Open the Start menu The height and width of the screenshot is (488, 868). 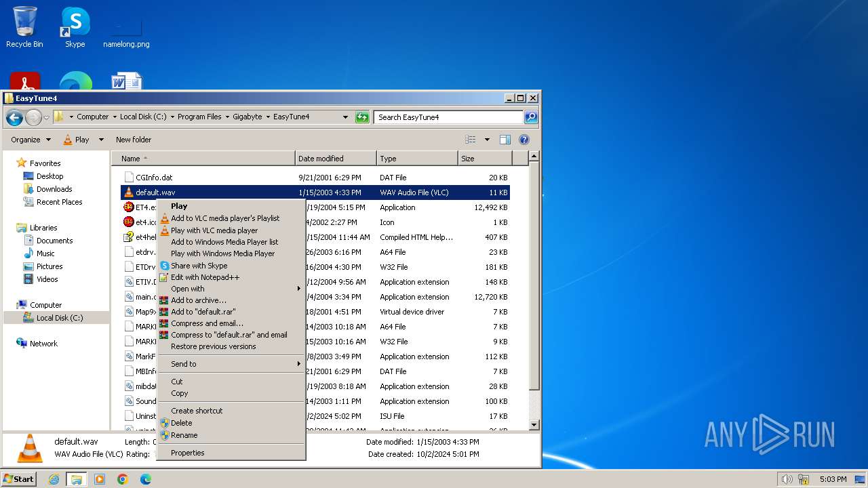point(18,479)
